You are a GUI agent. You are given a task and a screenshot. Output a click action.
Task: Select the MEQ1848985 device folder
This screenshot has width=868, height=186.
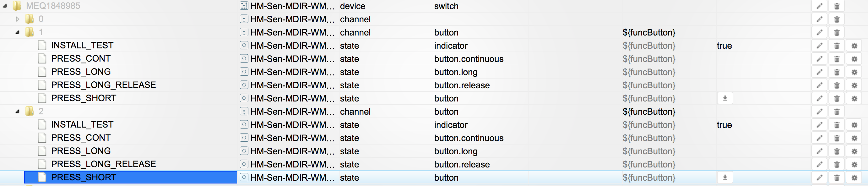[53, 6]
